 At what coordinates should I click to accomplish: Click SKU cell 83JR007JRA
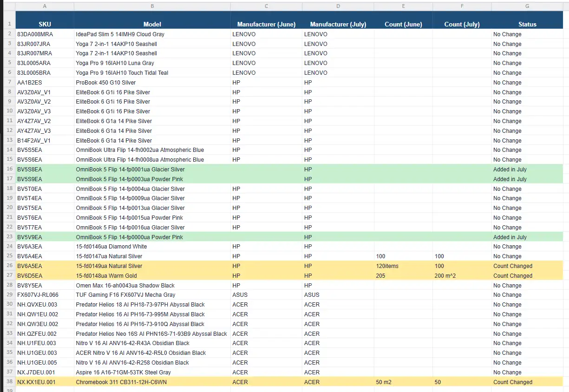tap(45, 44)
